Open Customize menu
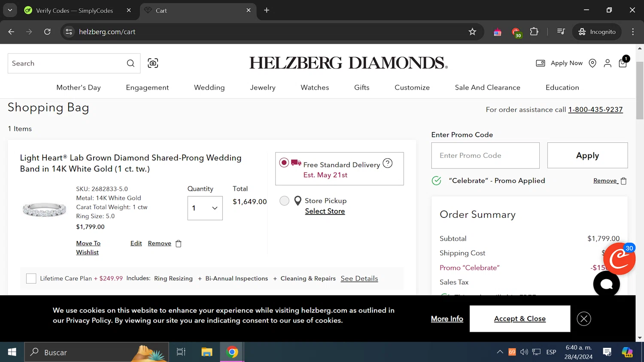644x362 pixels. 412,87
